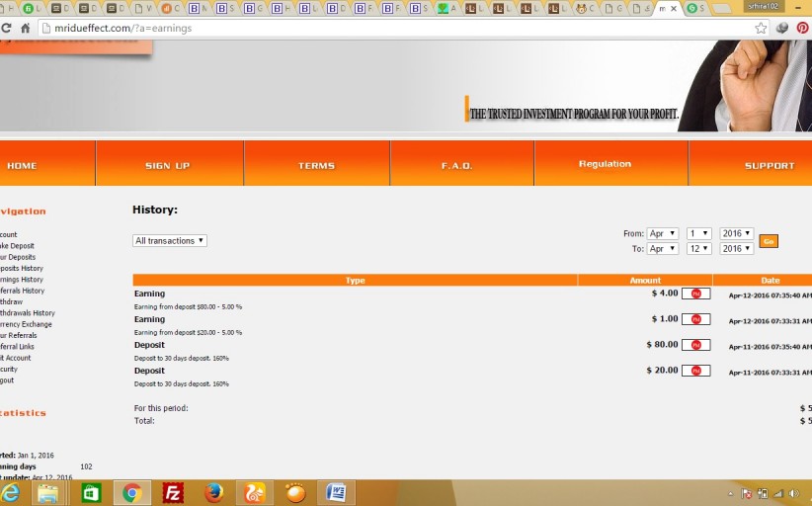Open FileZilla from the taskbar
Image resolution: width=812 pixels, height=506 pixels.
pyautogui.click(x=173, y=492)
